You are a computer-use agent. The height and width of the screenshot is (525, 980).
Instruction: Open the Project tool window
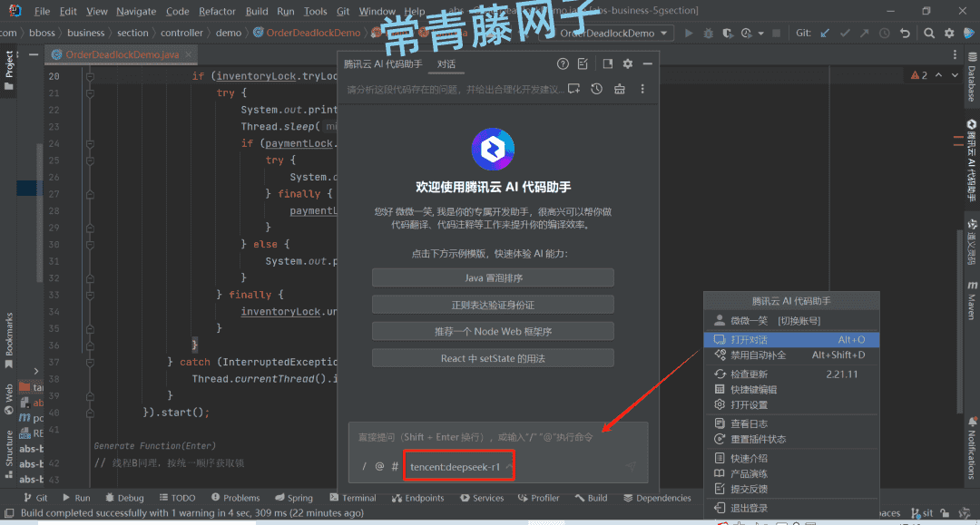tap(9, 70)
